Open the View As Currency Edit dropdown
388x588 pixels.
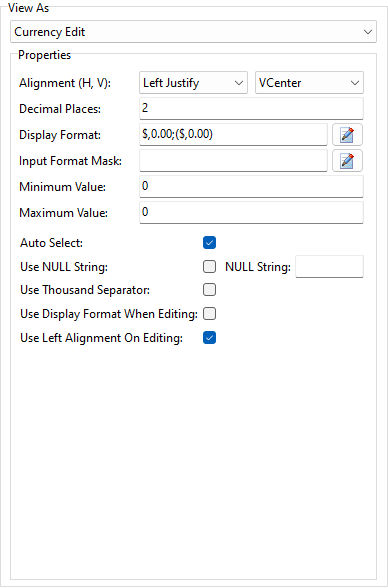click(x=193, y=32)
